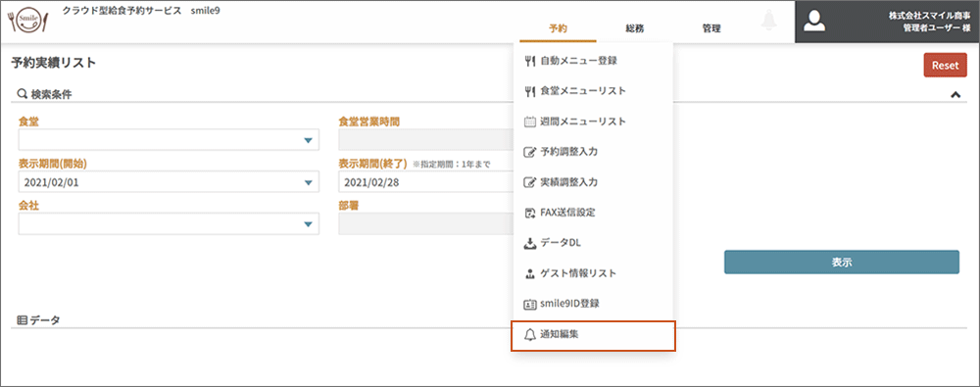Expand the 食堂 dropdown
980x387 pixels.
169,140
